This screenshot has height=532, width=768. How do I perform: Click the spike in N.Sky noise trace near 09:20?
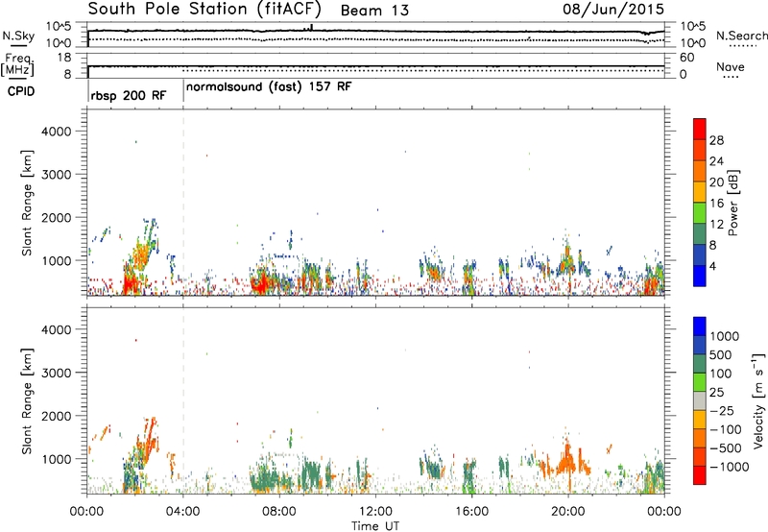click(x=312, y=27)
